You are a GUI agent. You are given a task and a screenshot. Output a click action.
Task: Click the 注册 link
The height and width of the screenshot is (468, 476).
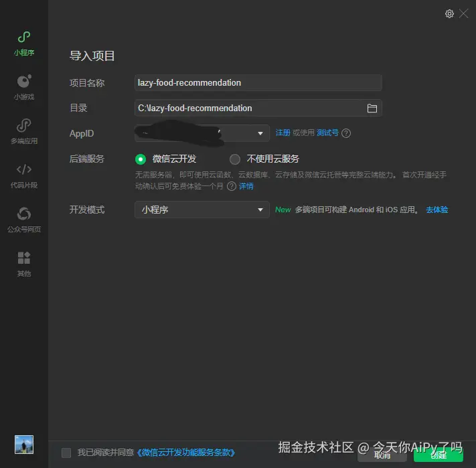coord(283,133)
